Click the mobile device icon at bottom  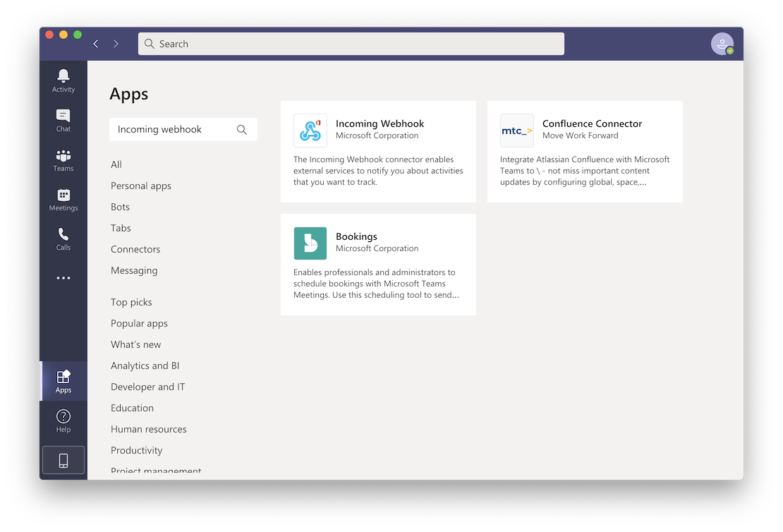pyautogui.click(x=63, y=460)
